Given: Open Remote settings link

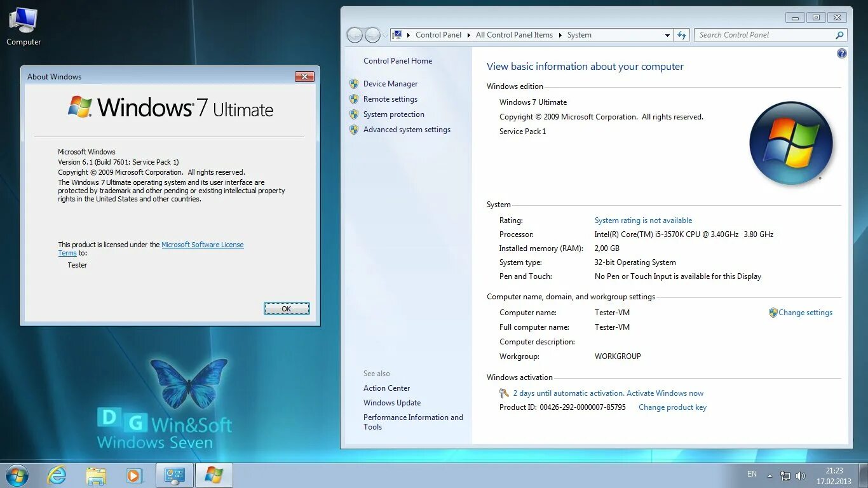Looking at the screenshot, I should pyautogui.click(x=390, y=99).
